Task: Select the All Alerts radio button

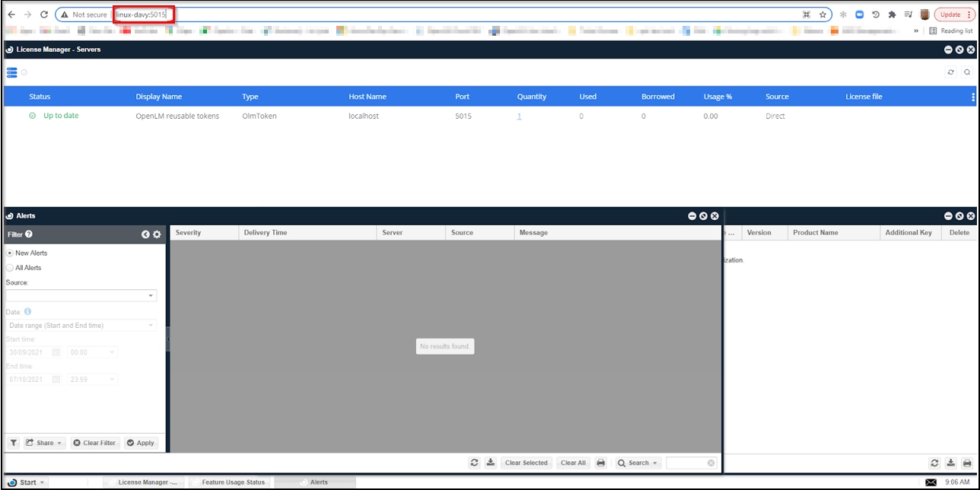Action: 10,268
